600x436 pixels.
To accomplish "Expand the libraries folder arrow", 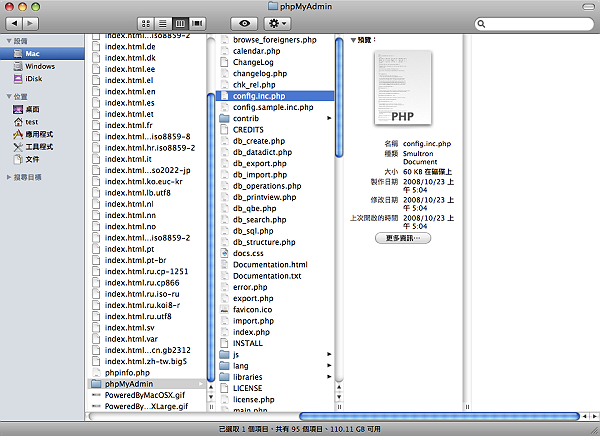I will 329,377.
